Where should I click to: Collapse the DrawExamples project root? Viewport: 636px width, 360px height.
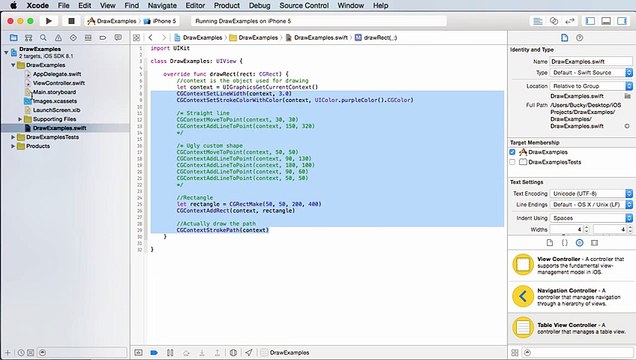click(x=6, y=52)
